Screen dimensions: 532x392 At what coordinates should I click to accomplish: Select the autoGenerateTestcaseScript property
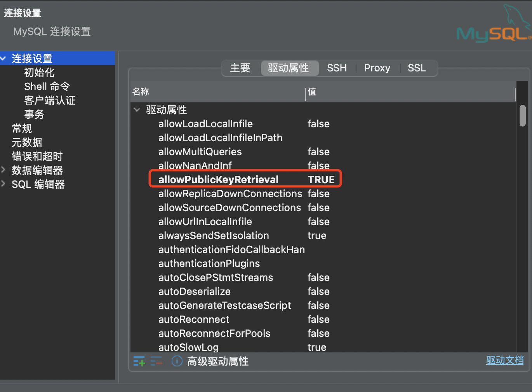point(224,305)
